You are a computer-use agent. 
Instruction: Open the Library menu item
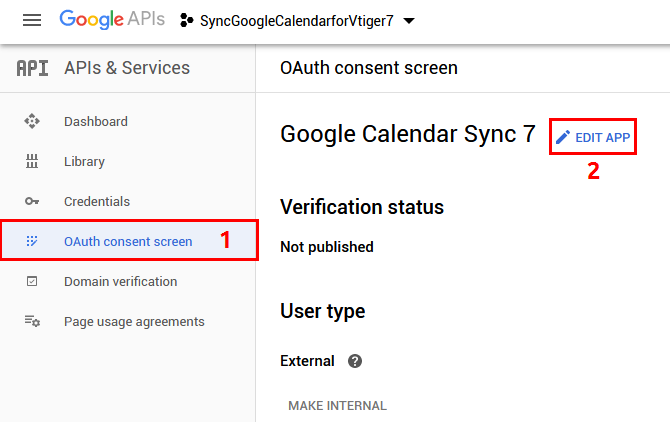[84, 161]
